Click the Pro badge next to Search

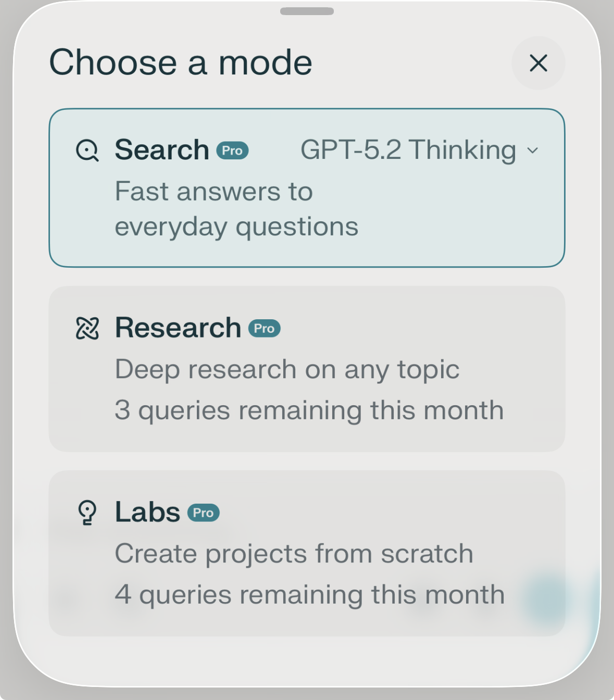coord(232,151)
